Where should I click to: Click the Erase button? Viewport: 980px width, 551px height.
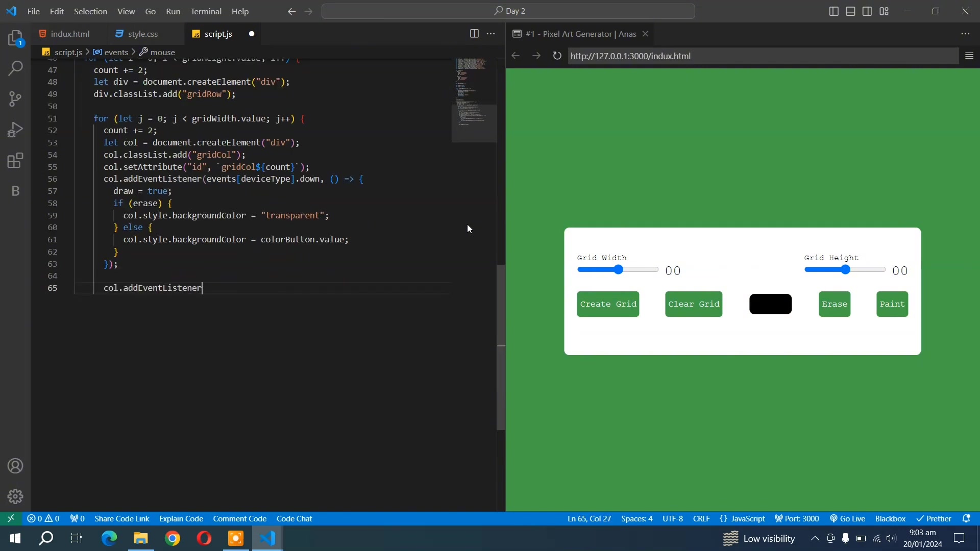coord(835,305)
